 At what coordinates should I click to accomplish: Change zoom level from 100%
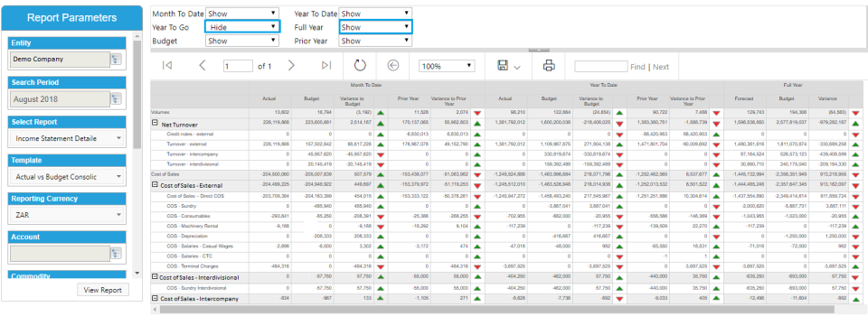tap(447, 66)
